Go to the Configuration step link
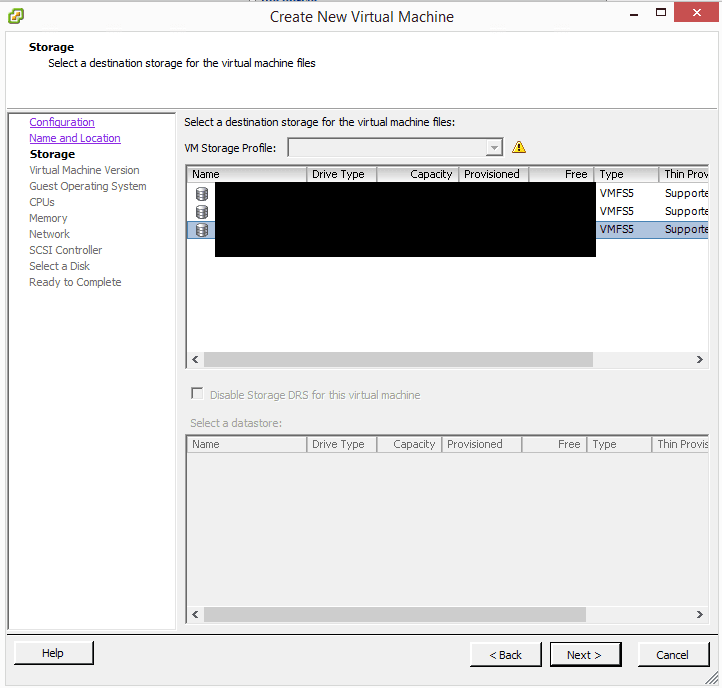 (62, 122)
